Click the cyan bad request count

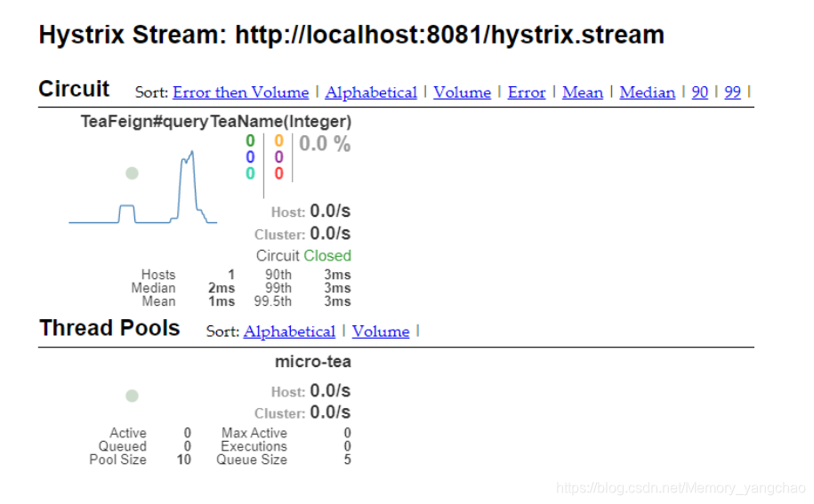pyautogui.click(x=250, y=173)
